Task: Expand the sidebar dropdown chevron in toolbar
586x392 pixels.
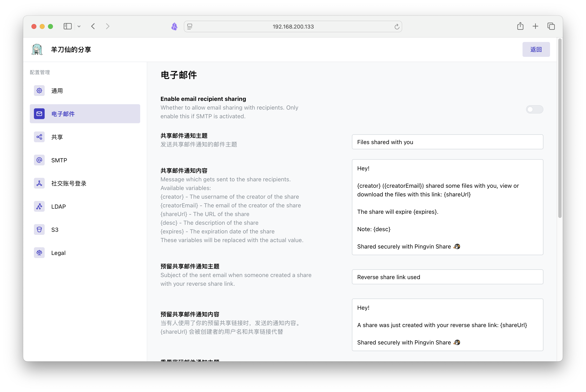Action: (x=79, y=26)
